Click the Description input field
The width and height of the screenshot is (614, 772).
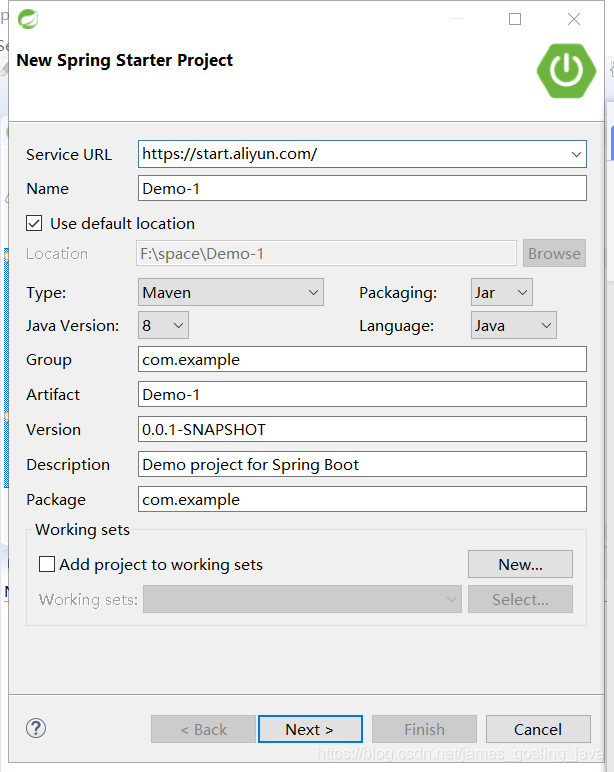[x=362, y=464]
